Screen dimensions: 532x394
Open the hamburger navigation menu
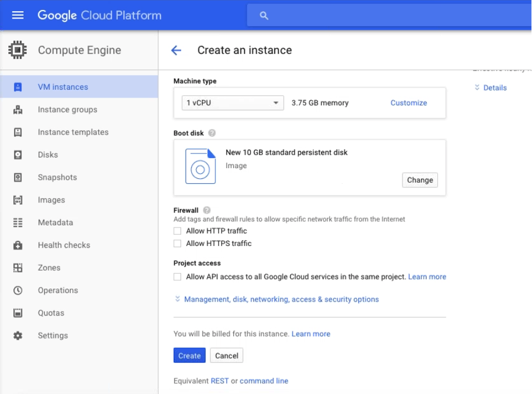point(17,15)
